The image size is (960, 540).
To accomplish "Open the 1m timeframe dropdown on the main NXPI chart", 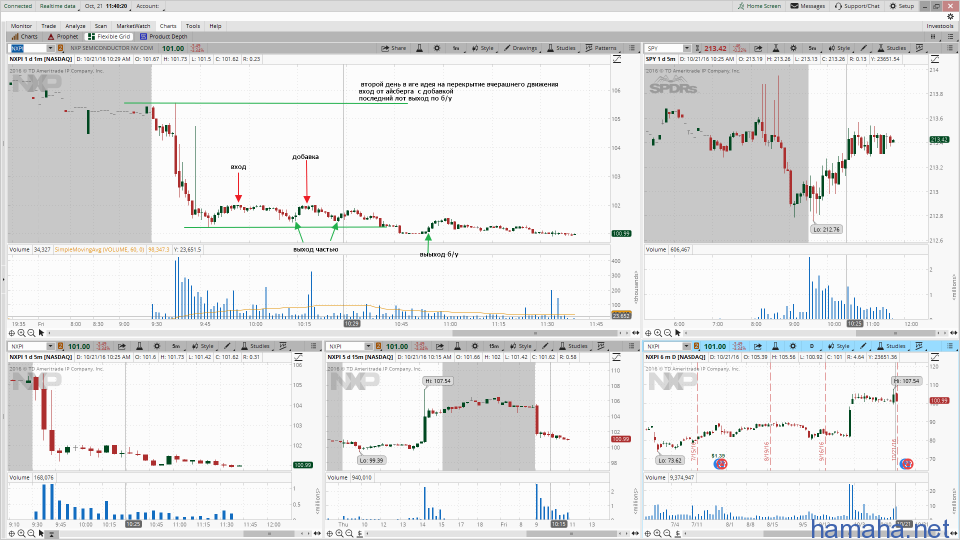I will 456,48.
